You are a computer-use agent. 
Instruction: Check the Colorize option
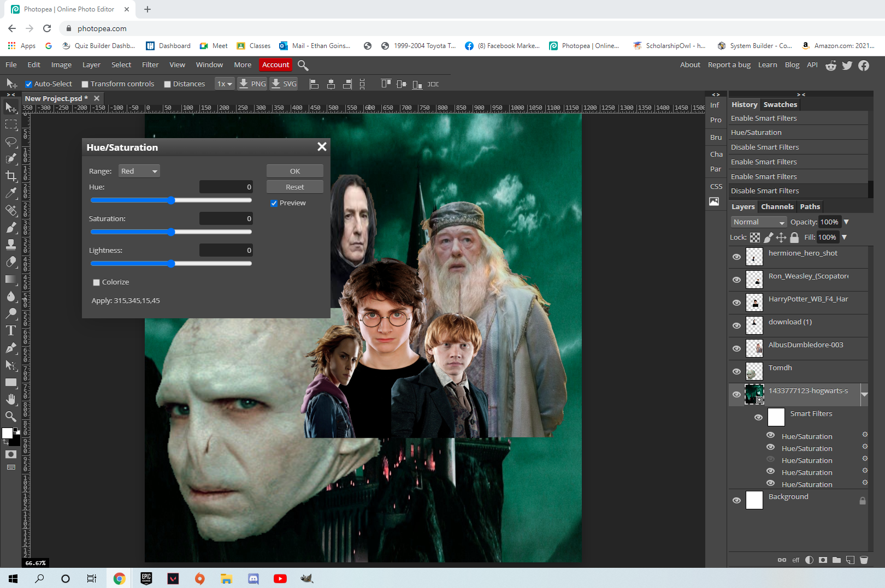[97, 282]
